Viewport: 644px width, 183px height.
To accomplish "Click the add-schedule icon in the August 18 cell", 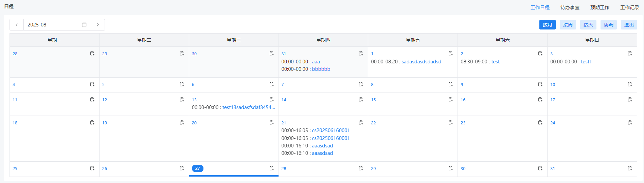I will tap(92, 123).
